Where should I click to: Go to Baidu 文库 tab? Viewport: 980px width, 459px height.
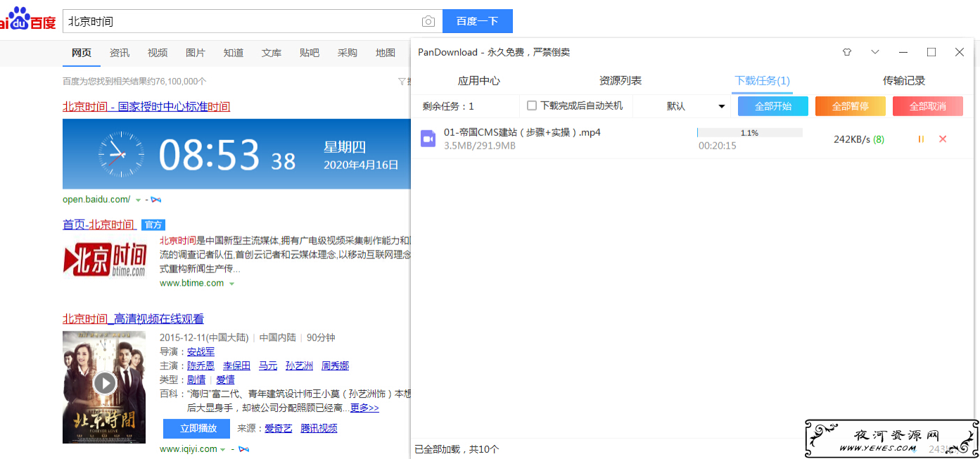(272, 53)
